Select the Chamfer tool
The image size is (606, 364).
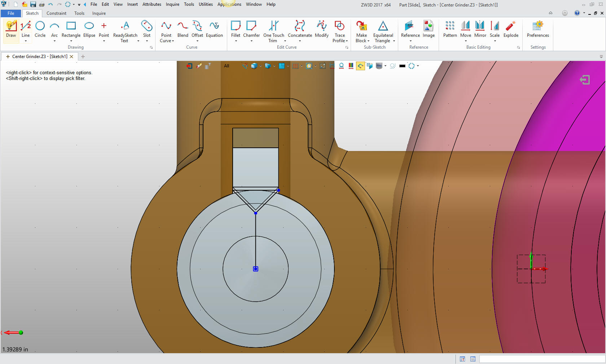(251, 29)
